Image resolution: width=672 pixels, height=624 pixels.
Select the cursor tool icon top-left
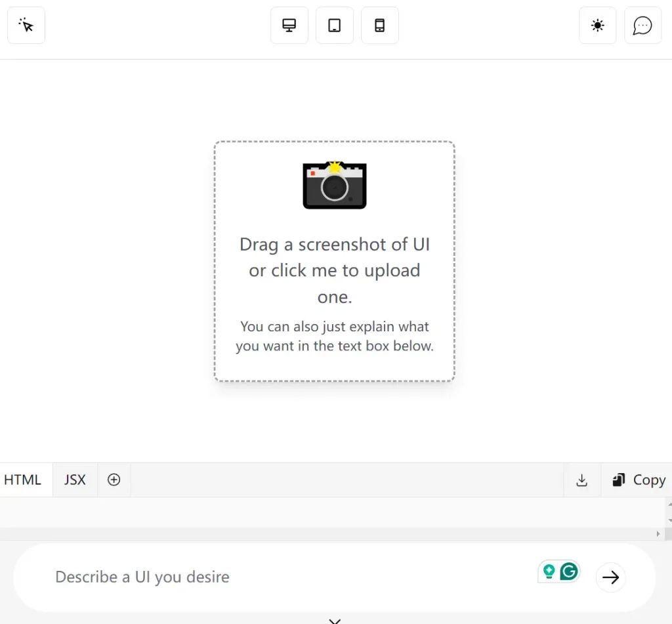pyautogui.click(x=26, y=25)
